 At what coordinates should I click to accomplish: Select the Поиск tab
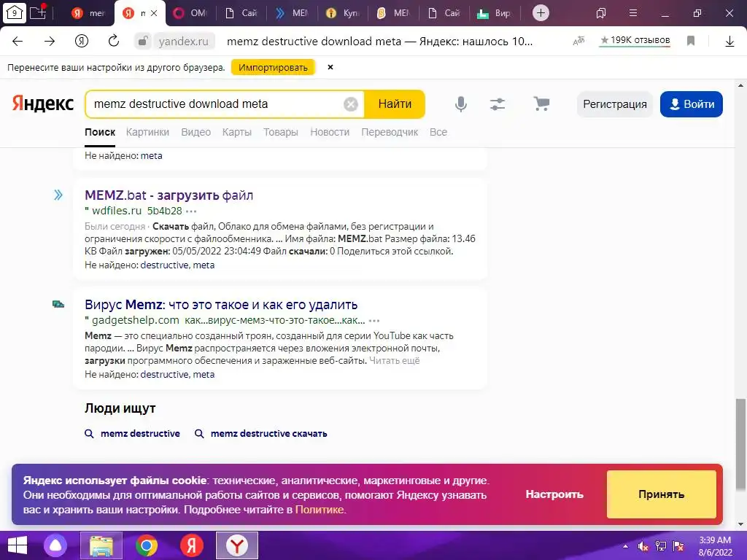tap(100, 133)
